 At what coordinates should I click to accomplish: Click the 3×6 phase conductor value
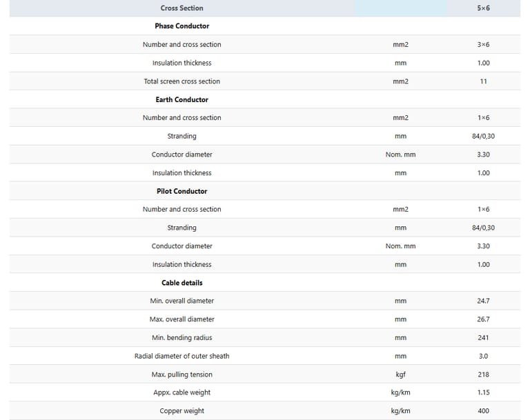483,45
